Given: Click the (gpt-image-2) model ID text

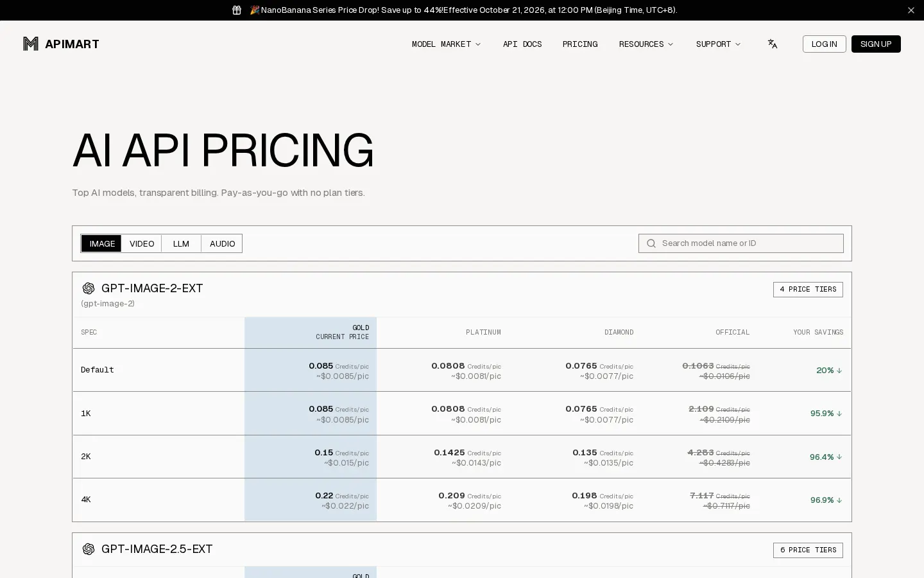Looking at the screenshot, I should coord(108,304).
